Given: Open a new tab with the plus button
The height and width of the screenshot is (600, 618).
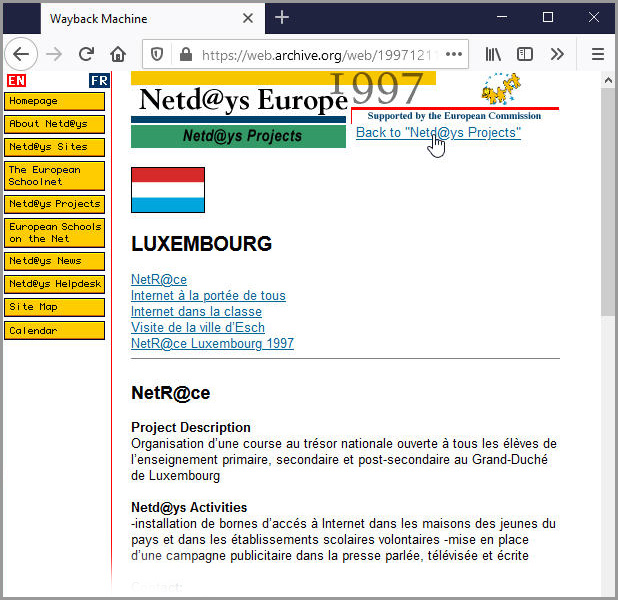Looking at the screenshot, I should (x=282, y=17).
